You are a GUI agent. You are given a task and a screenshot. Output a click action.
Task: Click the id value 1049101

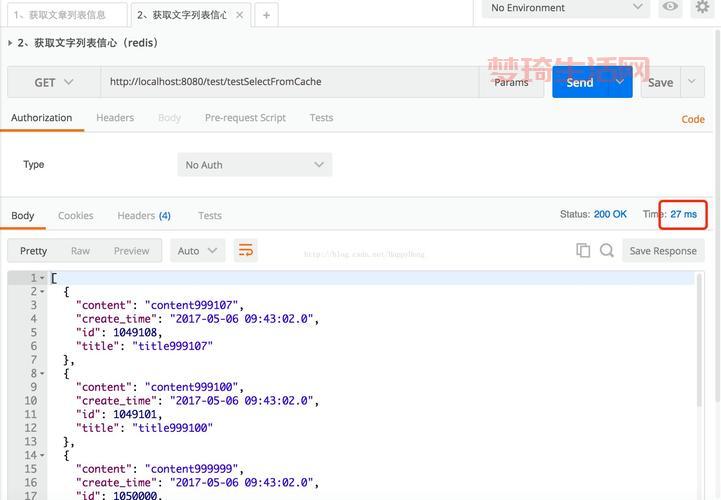click(x=135, y=414)
